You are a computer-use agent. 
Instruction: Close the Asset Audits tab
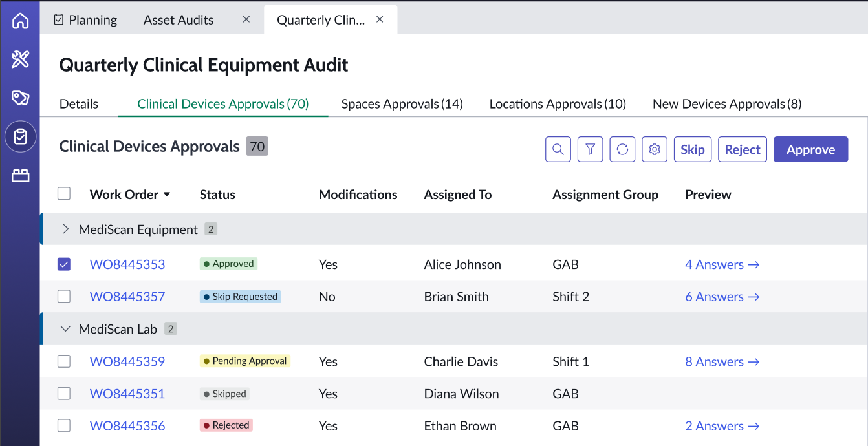[246, 19]
